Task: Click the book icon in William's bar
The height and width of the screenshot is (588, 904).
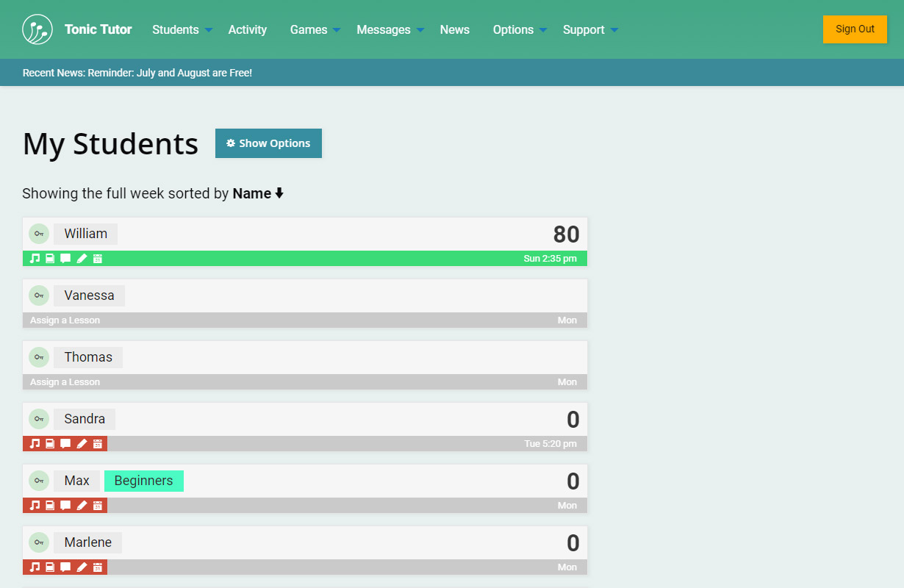Action: click(x=50, y=259)
